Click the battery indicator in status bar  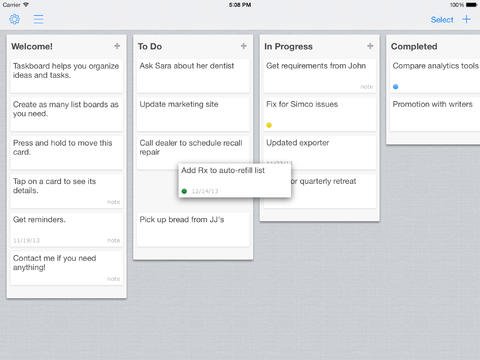[471, 5]
